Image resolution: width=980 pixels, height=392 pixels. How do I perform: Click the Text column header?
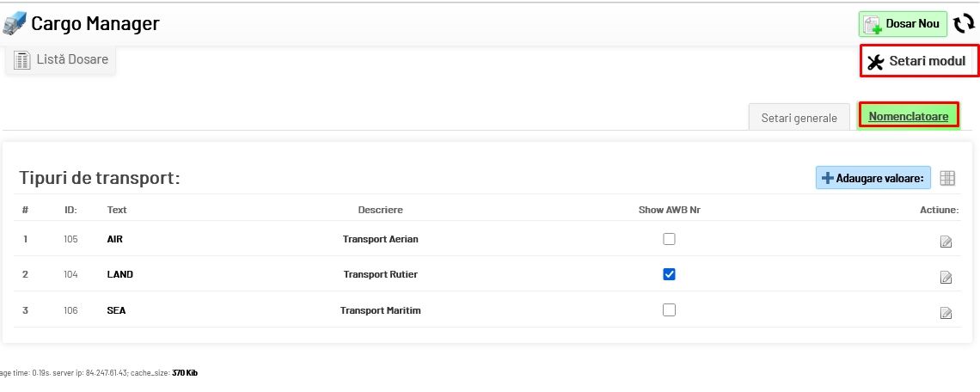[x=117, y=210]
